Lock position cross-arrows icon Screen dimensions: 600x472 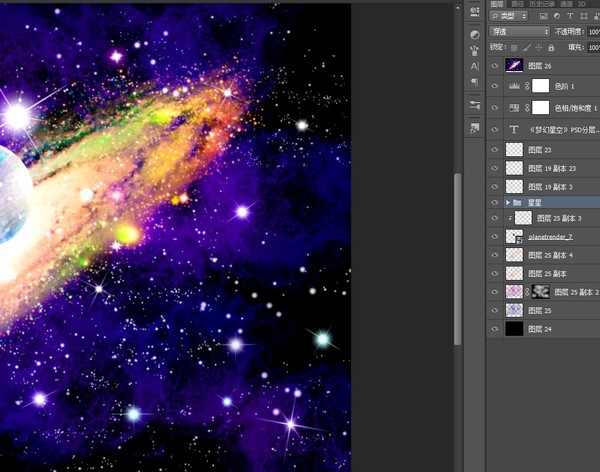click(x=538, y=47)
